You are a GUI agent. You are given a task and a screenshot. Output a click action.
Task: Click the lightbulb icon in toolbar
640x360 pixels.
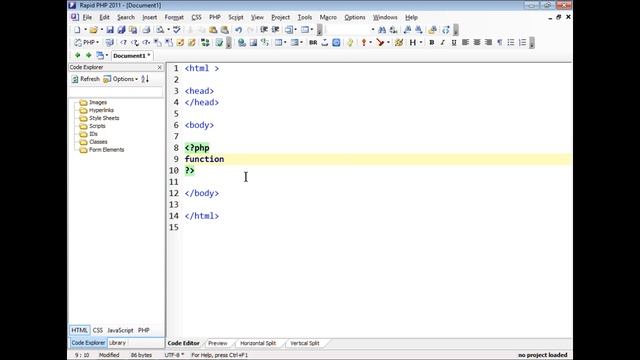tap(350, 42)
